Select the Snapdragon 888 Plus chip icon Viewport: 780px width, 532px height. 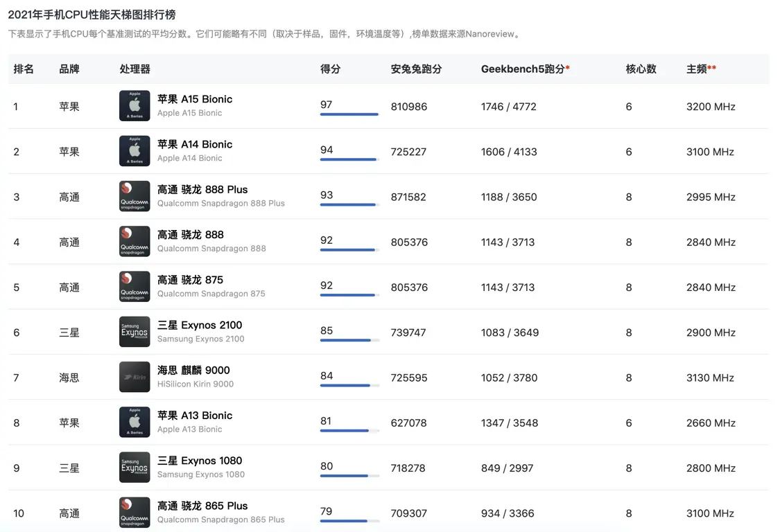pos(135,197)
